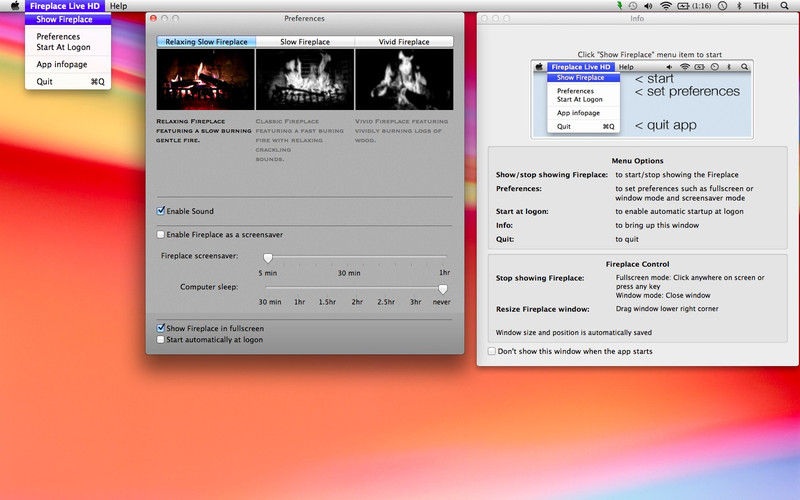This screenshot has width=800, height=500.
Task: Click the Relaxing Fireplace description text
Action: [204, 131]
